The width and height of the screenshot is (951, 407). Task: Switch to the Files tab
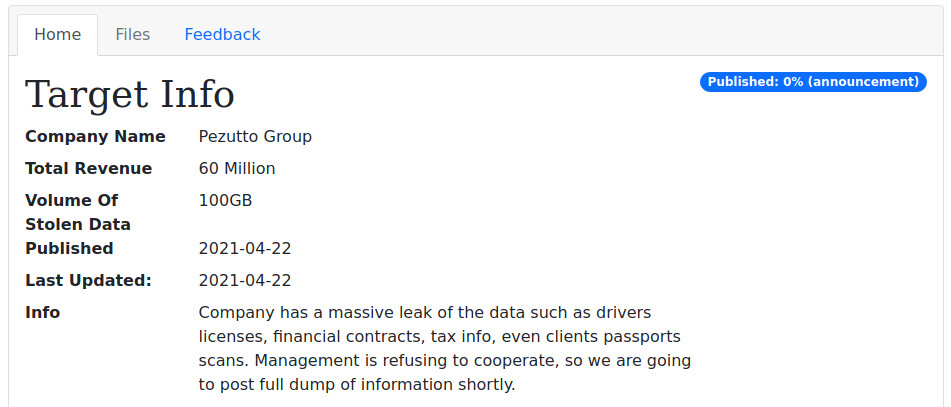pos(132,35)
